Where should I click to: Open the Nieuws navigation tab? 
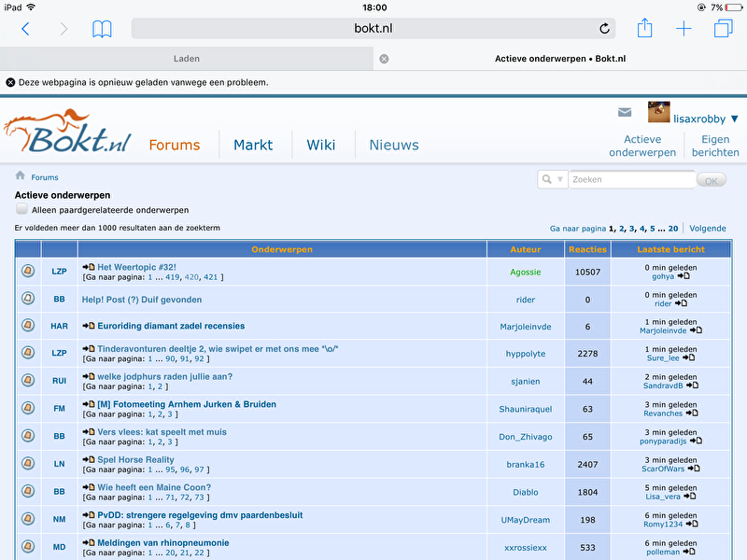394,145
